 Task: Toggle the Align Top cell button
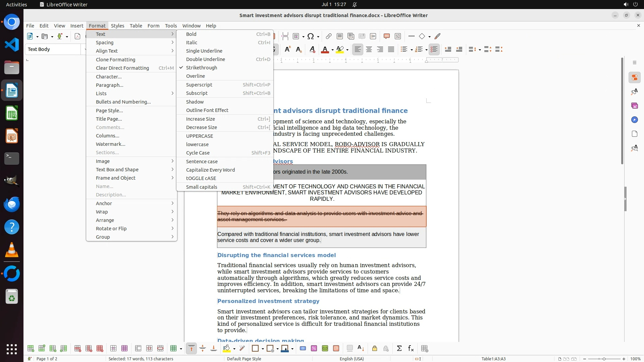(191, 349)
